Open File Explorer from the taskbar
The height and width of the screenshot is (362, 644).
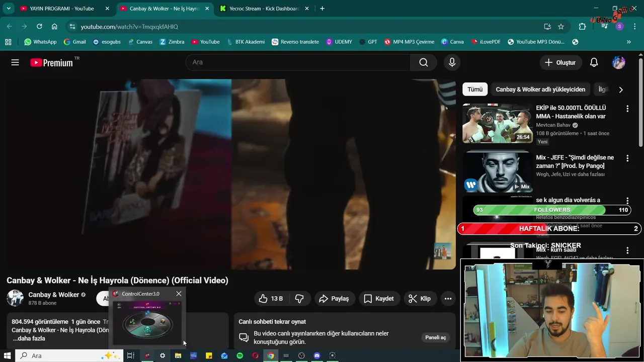(x=178, y=355)
